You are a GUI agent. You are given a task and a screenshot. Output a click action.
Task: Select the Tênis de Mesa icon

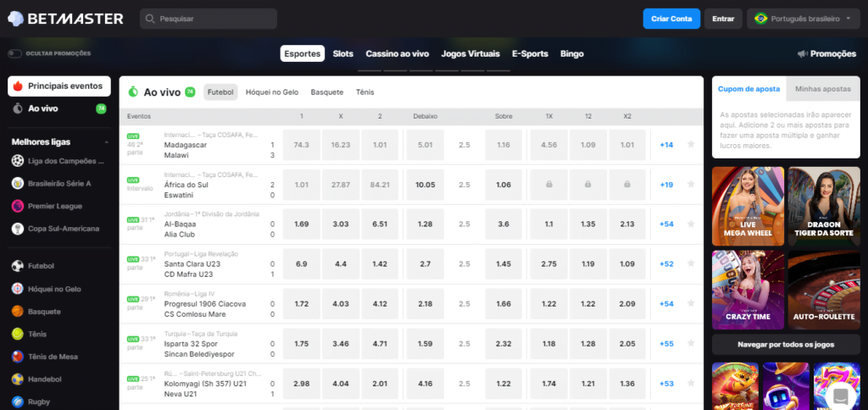18,357
